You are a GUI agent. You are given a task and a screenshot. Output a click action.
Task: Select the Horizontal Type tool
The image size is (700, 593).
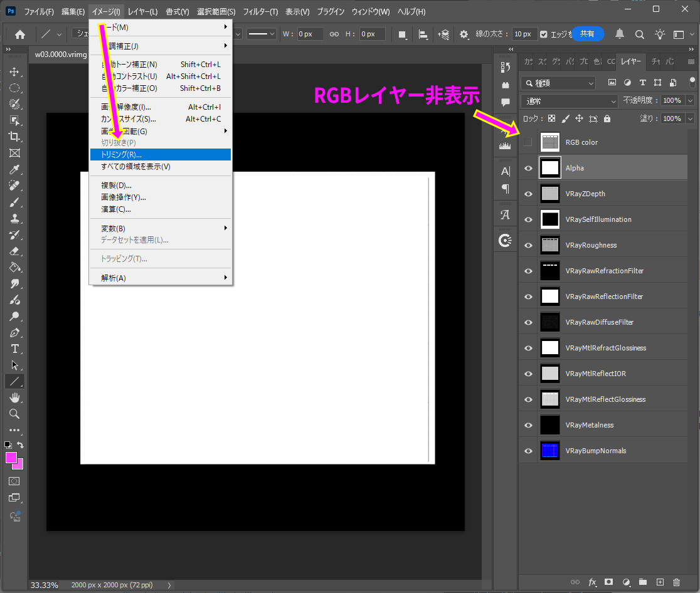click(x=15, y=349)
